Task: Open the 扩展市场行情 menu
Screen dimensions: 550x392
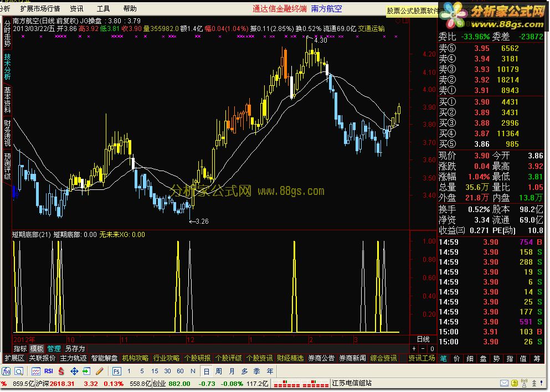Action: point(40,8)
